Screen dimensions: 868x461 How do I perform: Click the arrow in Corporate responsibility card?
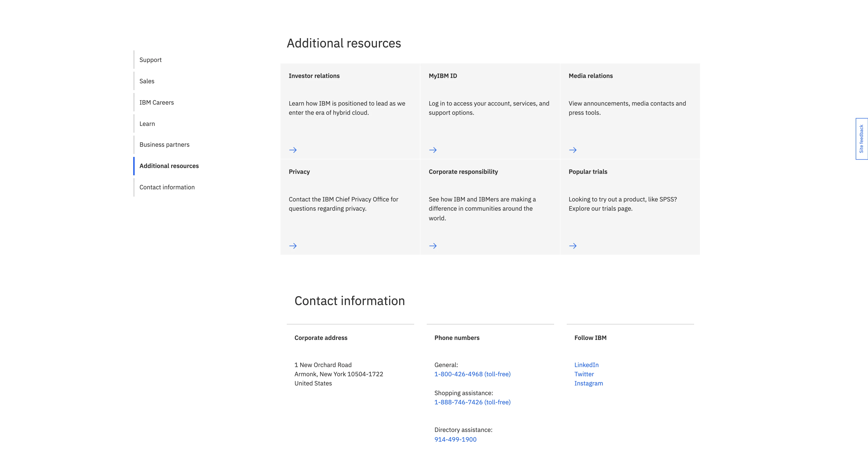click(433, 246)
